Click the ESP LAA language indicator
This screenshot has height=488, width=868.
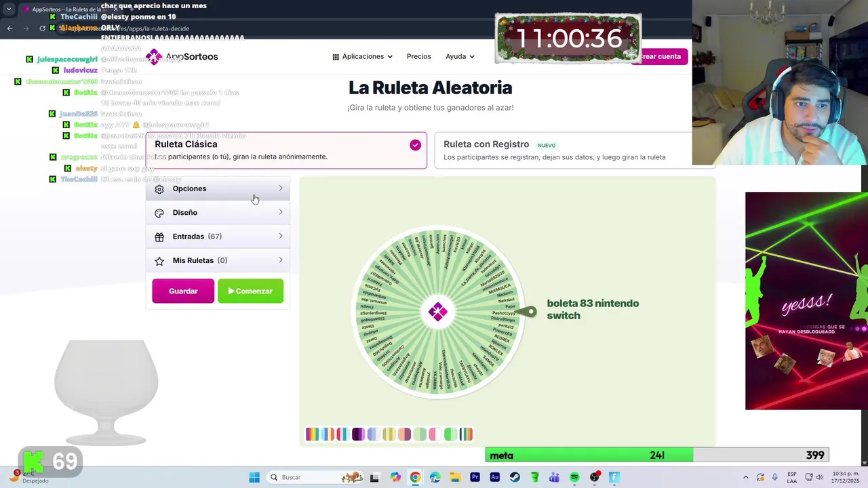[x=792, y=477]
